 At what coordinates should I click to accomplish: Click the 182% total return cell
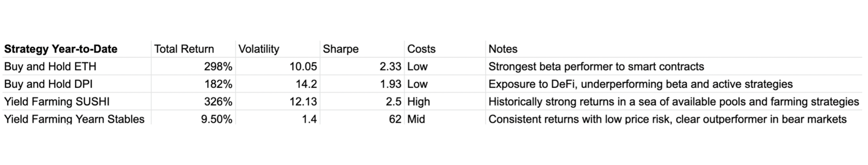click(x=193, y=84)
